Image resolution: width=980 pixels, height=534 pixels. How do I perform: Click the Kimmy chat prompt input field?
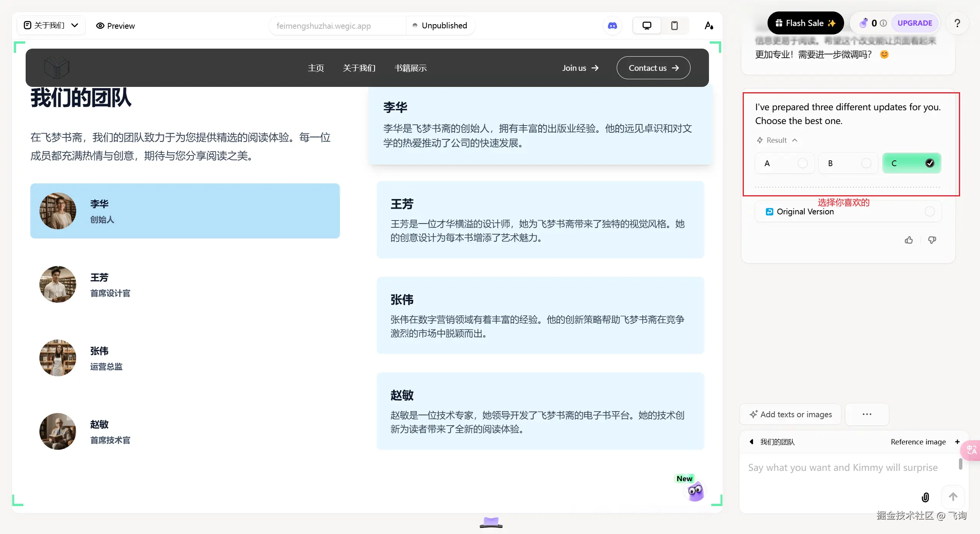pos(842,468)
